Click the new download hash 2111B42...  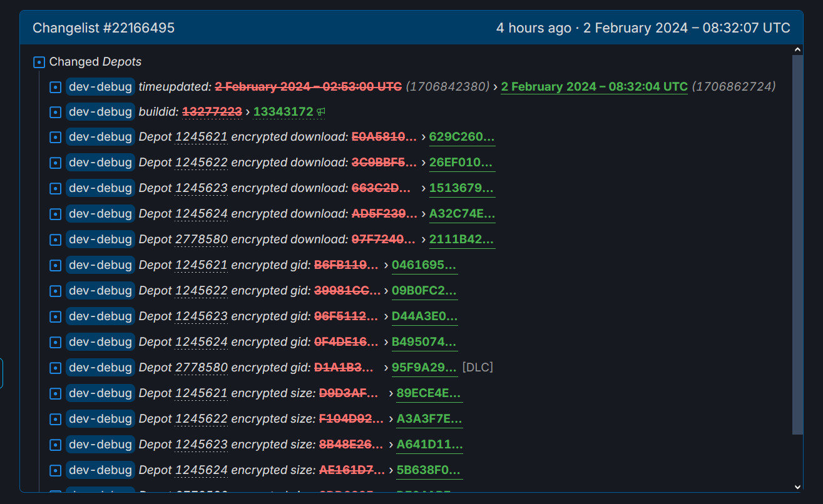pyautogui.click(x=462, y=239)
